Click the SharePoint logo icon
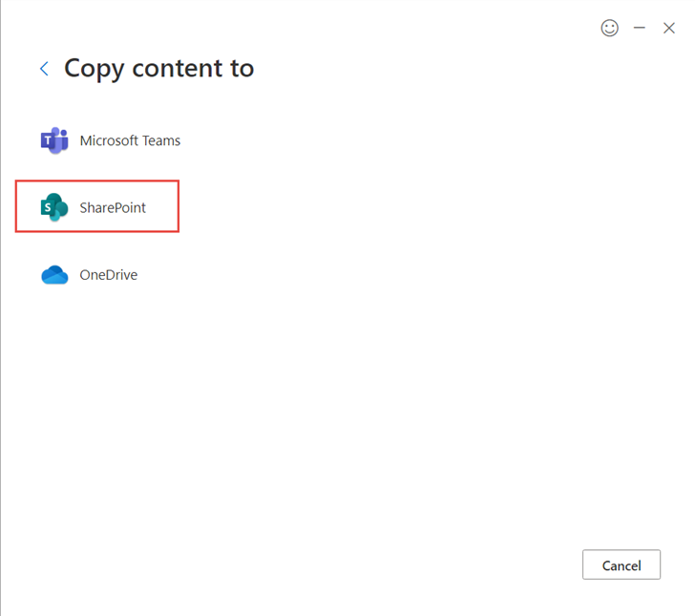The image size is (695, 616). click(54, 207)
